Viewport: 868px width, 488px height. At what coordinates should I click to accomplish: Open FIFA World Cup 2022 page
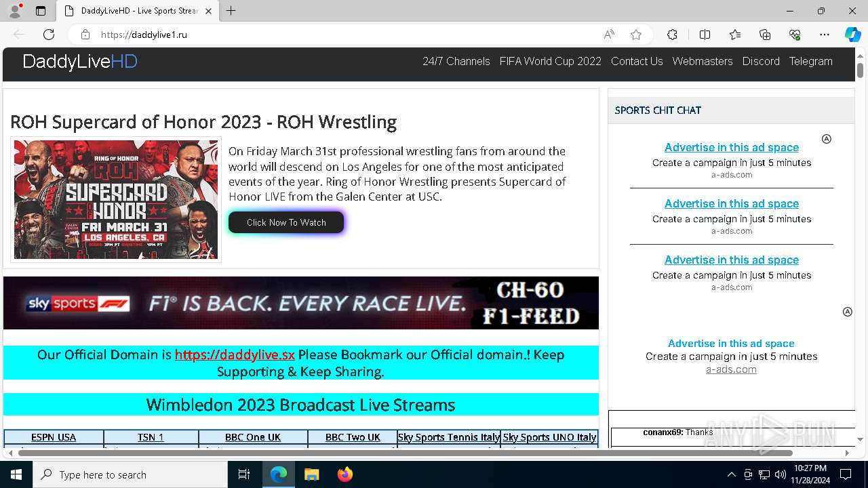[x=551, y=61]
